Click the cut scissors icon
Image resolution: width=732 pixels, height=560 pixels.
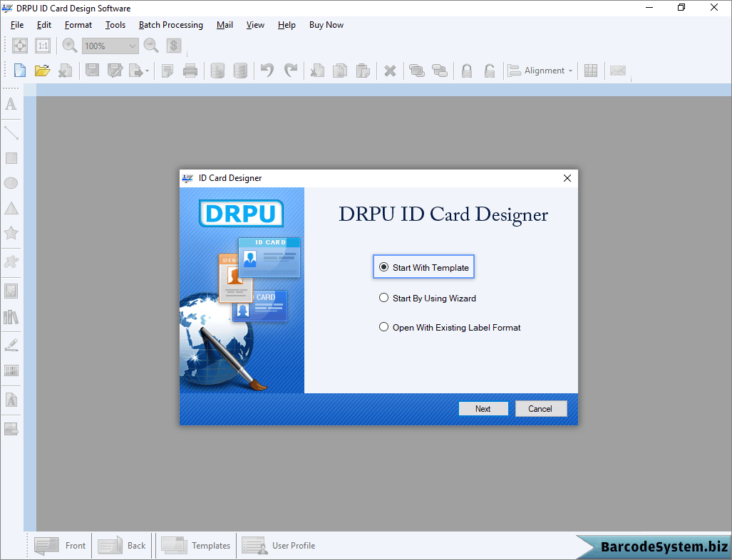coord(317,71)
